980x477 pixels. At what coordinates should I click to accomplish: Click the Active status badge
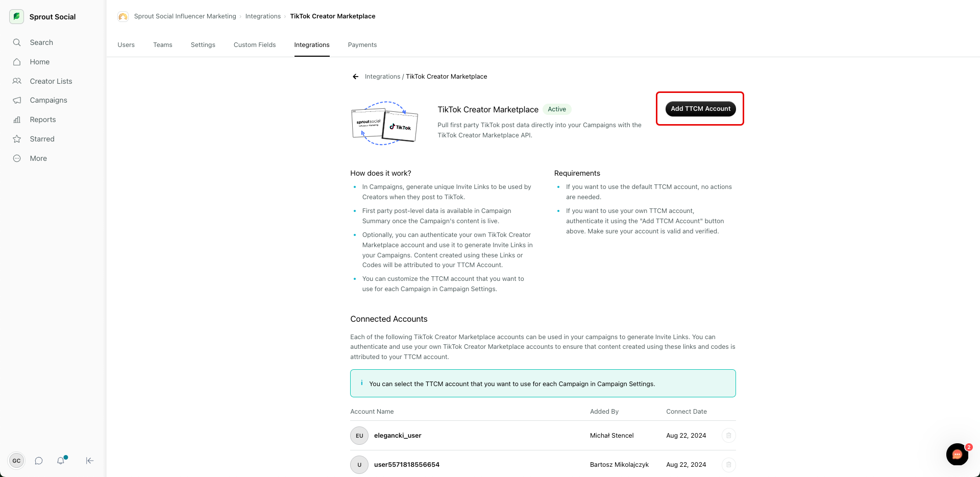point(557,109)
